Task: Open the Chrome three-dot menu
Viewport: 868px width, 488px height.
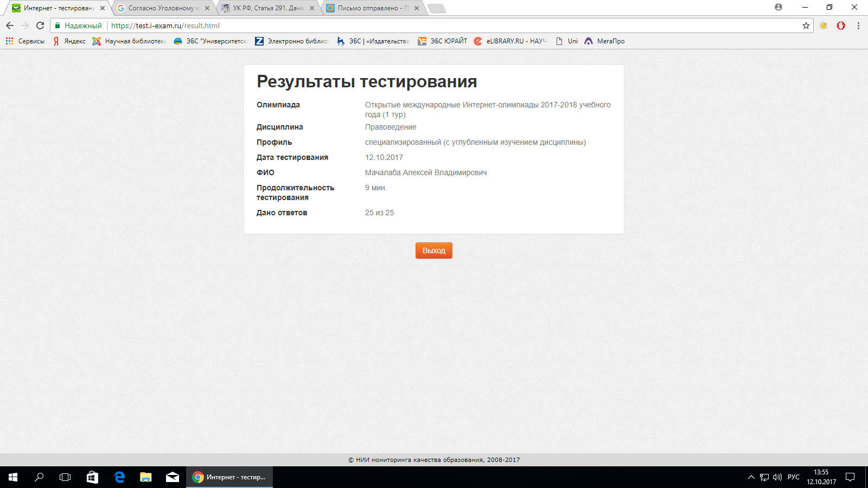Action: click(858, 25)
